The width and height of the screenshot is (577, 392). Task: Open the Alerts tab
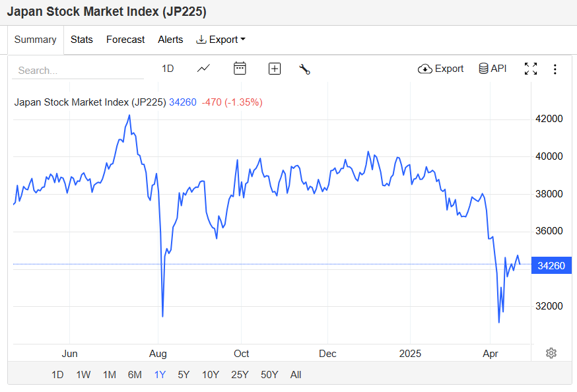[x=170, y=40]
